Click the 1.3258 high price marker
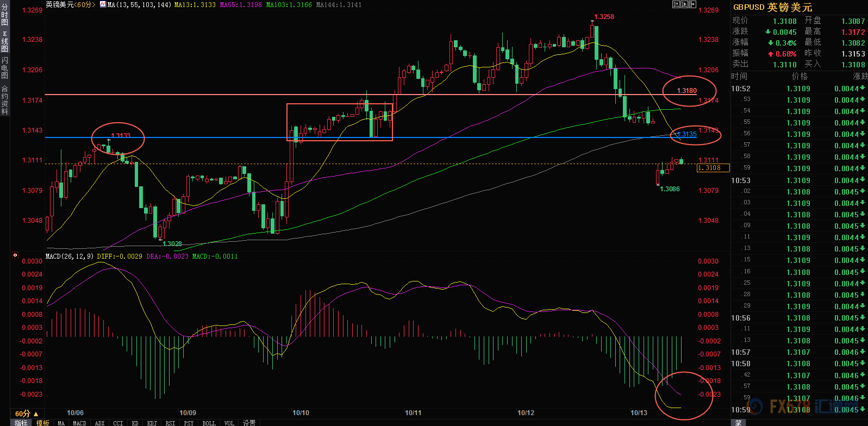868x426 pixels. click(604, 17)
